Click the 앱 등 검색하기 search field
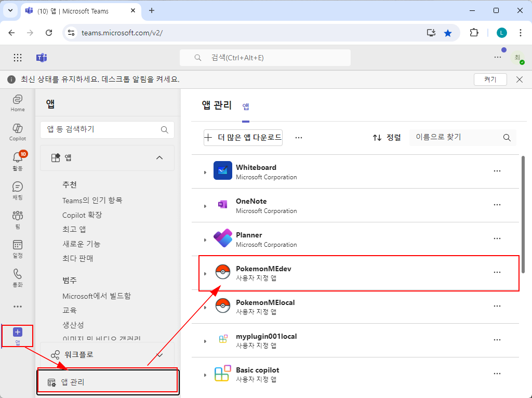Screen dimensions: 532x398 pyautogui.click(x=107, y=129)
